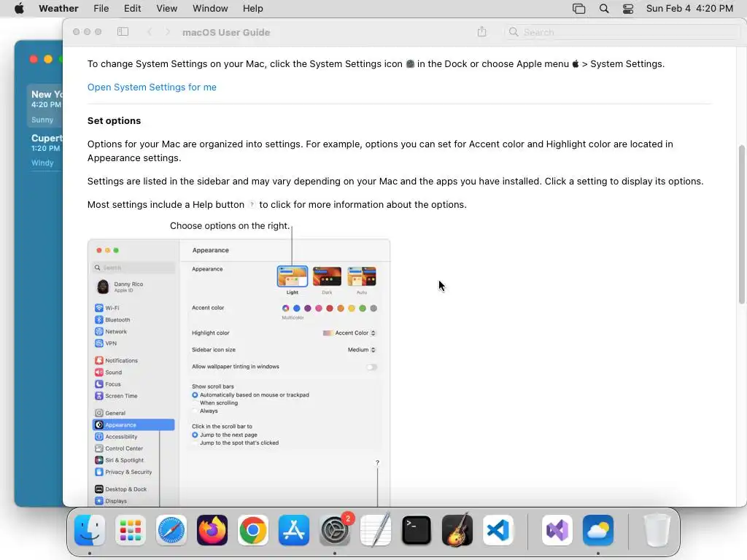
Task: Open the App Store from the Dock
Action: click(x=294, y=530)
